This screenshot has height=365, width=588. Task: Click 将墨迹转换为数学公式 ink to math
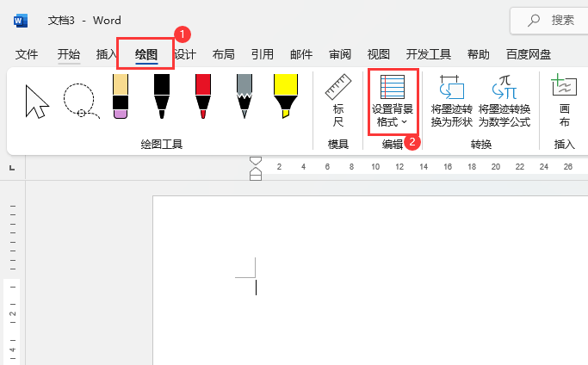pyautogui.click(x=504, y=102)
